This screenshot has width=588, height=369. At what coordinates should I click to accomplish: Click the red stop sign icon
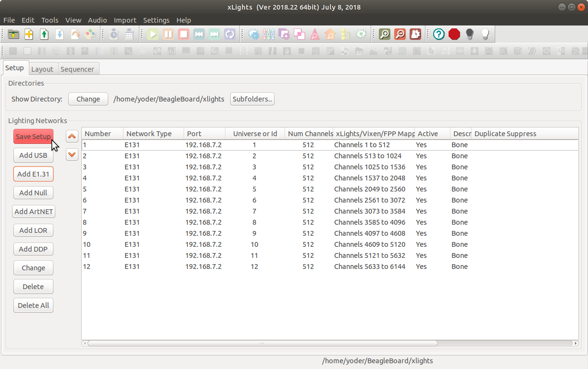454,34
